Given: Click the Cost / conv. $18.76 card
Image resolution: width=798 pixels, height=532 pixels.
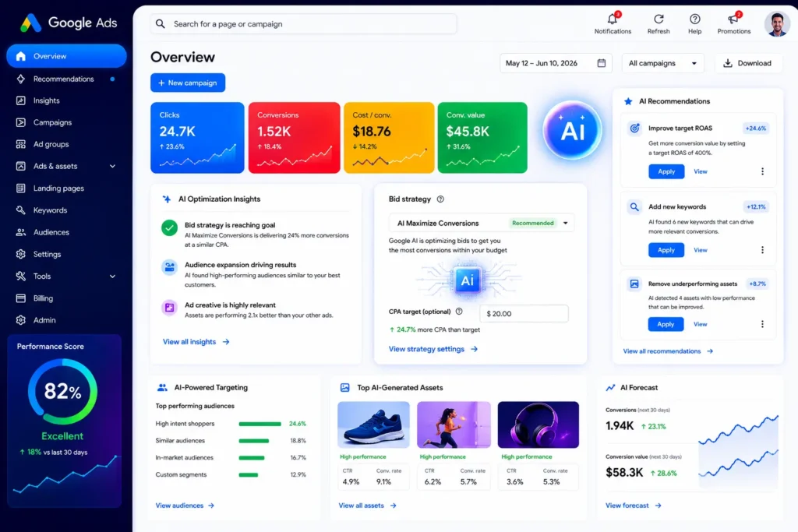Looking at the screenshot, I should pyautogui.click(x=389, y=138).
